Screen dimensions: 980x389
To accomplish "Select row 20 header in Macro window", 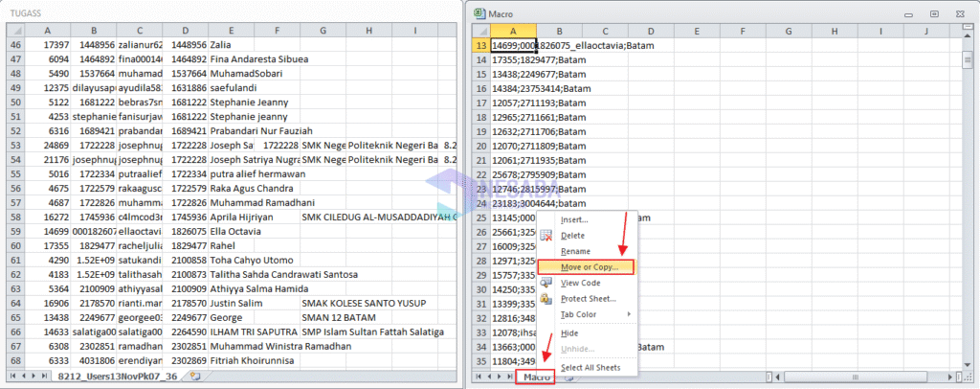I will pyautogui.click(x=480, y=146).
